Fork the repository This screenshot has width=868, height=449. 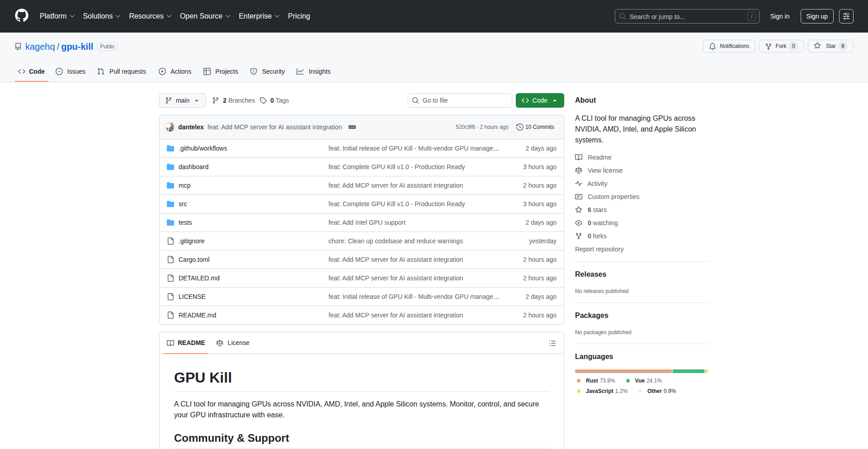coord(781,46)
